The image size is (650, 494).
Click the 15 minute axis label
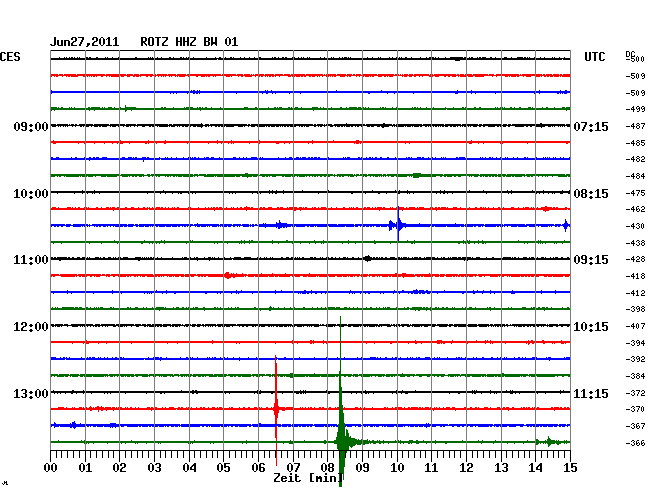pyautogui.click(x=570, y=468)
